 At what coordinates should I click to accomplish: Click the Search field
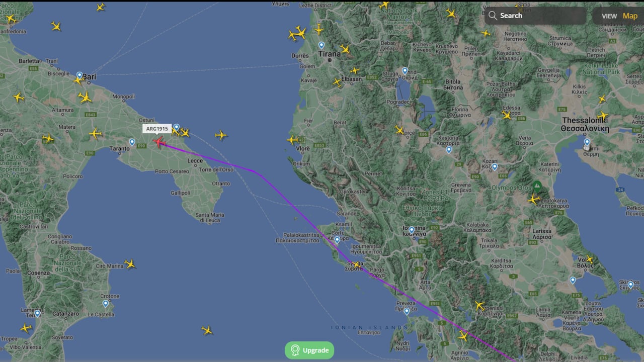[535, 16]
